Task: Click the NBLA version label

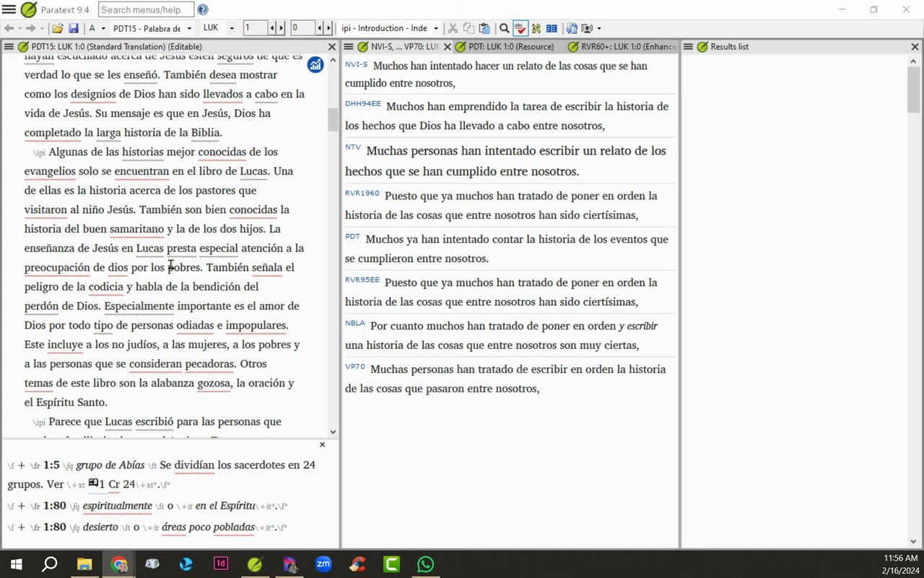Action: [x=355, y=324]
